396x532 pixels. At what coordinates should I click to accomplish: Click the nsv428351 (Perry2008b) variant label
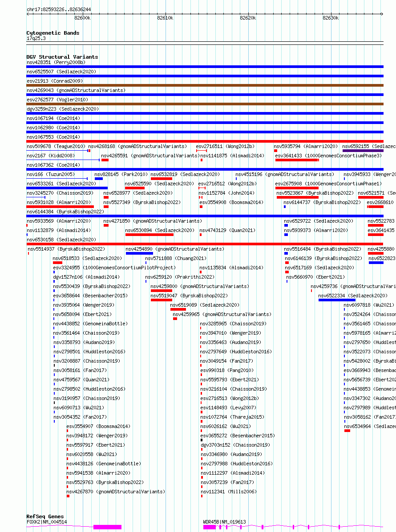[x=56, y=62]
